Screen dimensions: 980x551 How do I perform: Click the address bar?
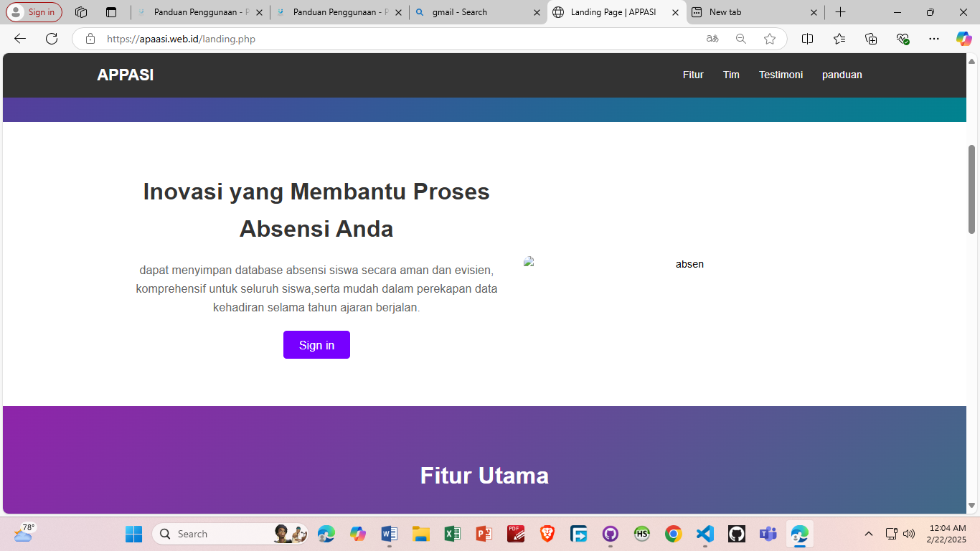(287, 39)
